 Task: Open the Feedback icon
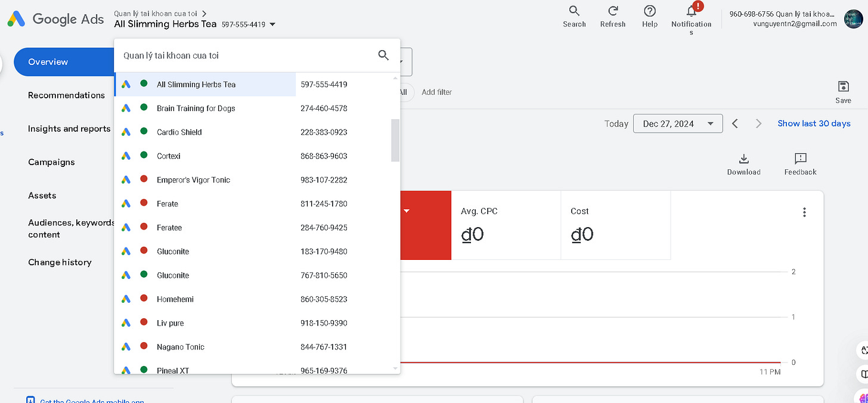[801, 159]
